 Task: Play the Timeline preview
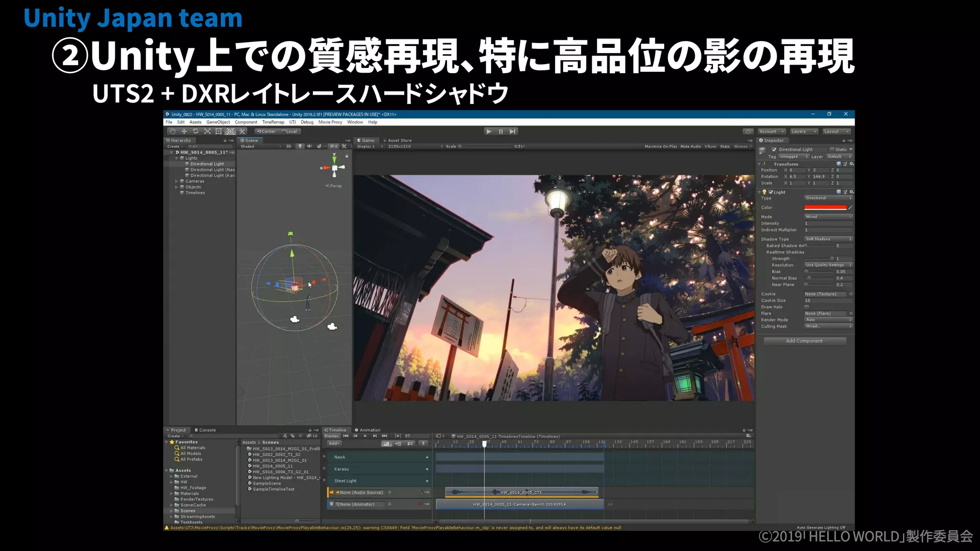point(365,436)
